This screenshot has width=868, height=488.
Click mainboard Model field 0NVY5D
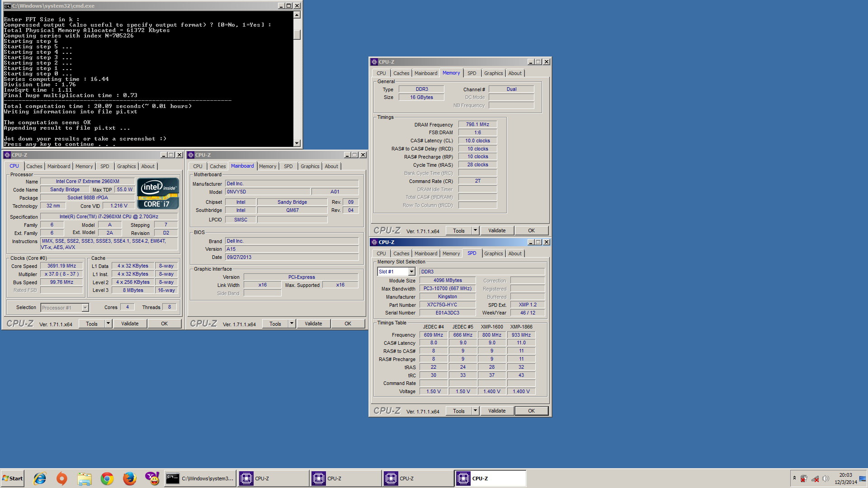[268, 192]
